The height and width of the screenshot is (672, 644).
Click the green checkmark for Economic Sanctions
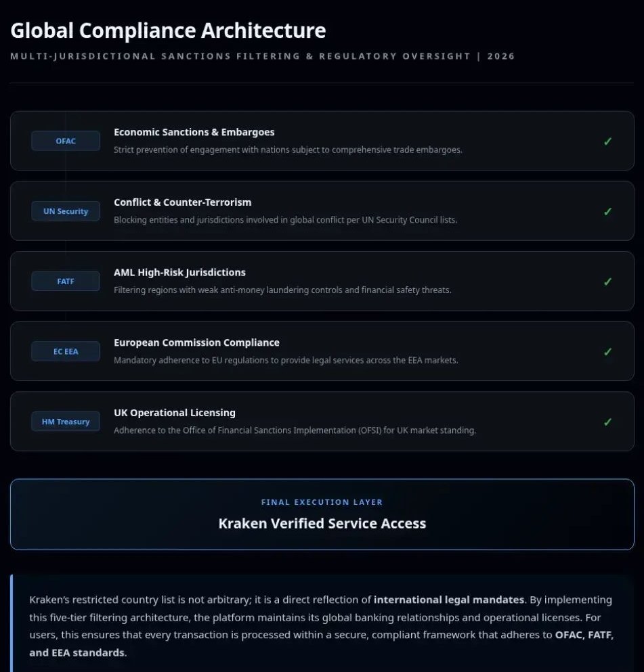[x=607, y=141]
